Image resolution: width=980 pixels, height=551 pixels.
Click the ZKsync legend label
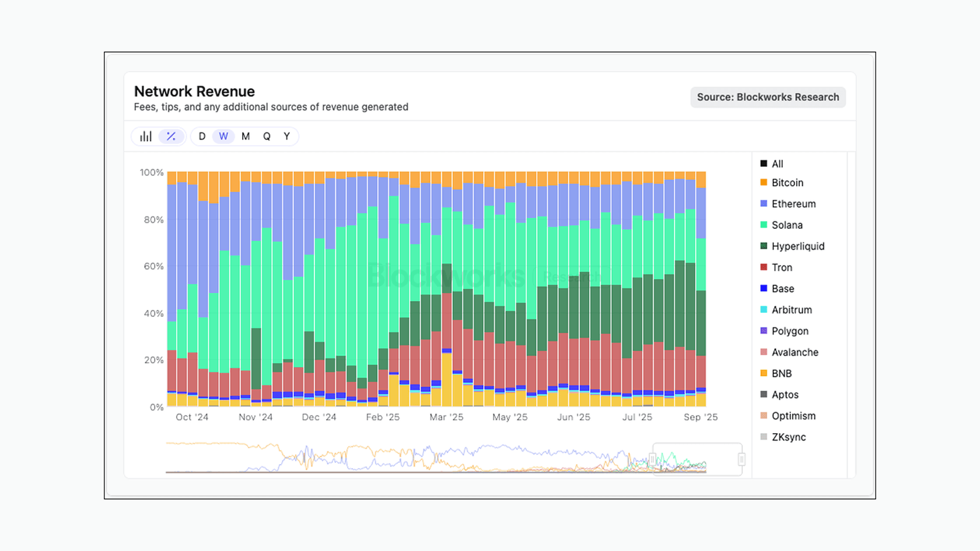(789, 437)
